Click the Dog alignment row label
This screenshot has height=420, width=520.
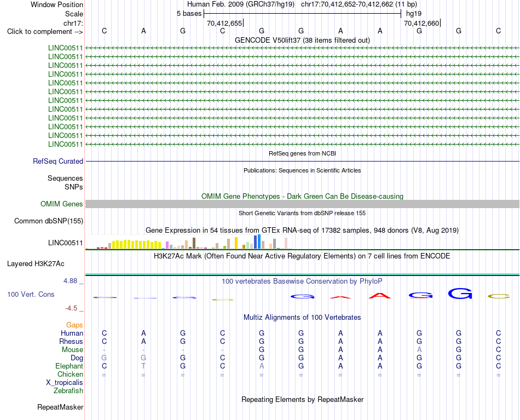pyautogui.click(x=77, y=358)
